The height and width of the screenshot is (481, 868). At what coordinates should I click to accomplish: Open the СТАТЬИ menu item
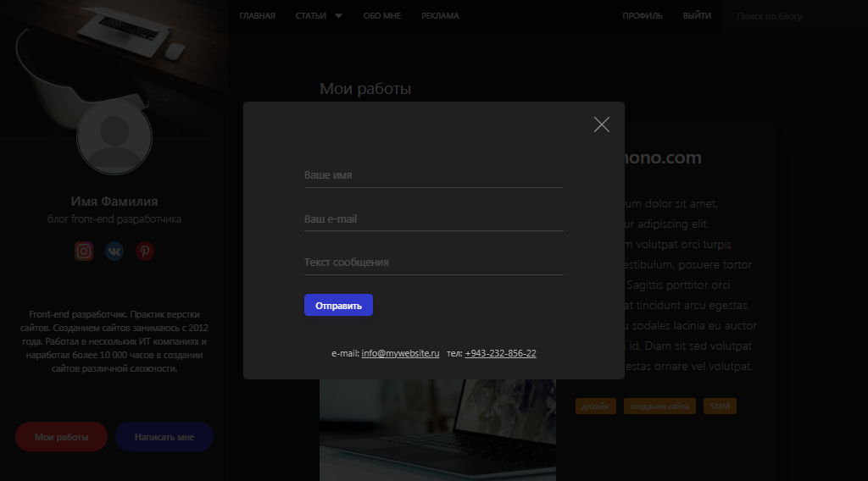click(310, 15)
